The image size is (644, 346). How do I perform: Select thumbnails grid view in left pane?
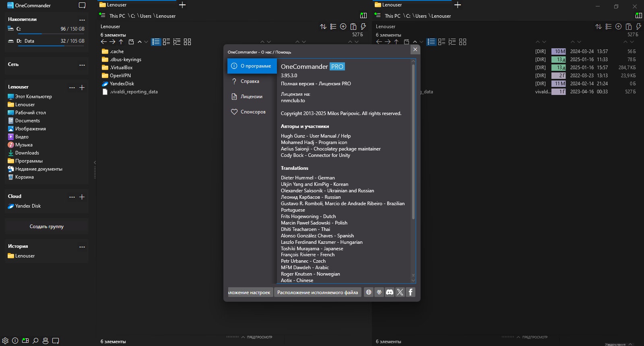pos(187,42)
